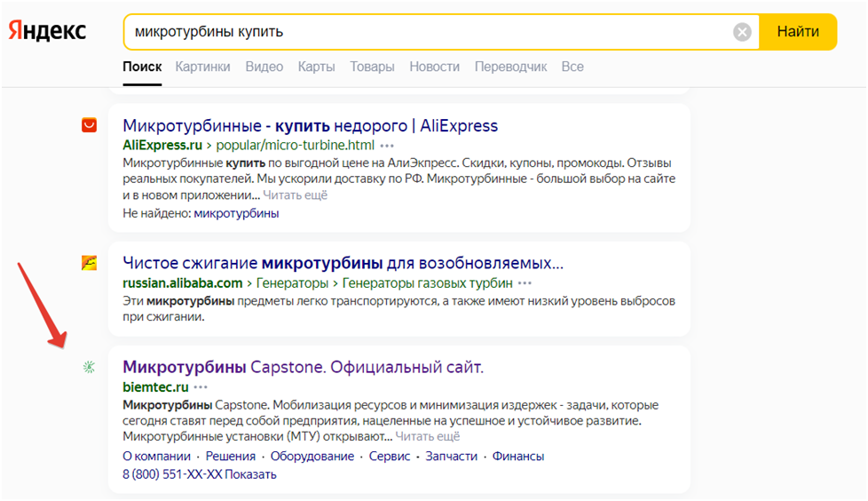Viewport: 868px width, 501px height.
Task: Switch to the Картинки tab
Action: pyautogui.click(x=202, y=67)
